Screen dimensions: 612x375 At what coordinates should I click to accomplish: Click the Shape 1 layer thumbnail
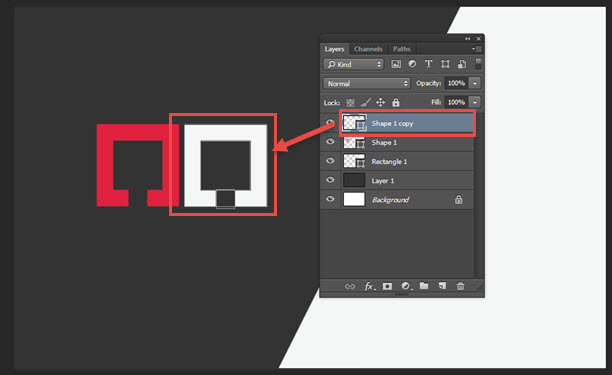pos(354,142)
